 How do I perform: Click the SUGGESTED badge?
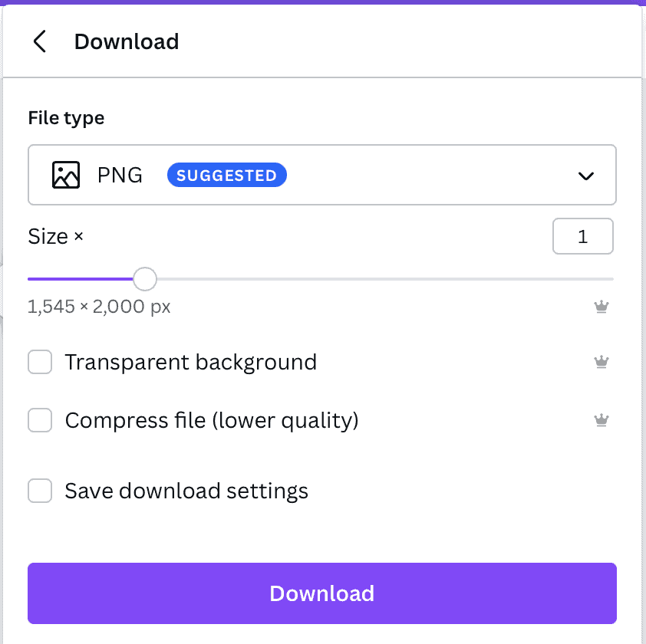226,175
